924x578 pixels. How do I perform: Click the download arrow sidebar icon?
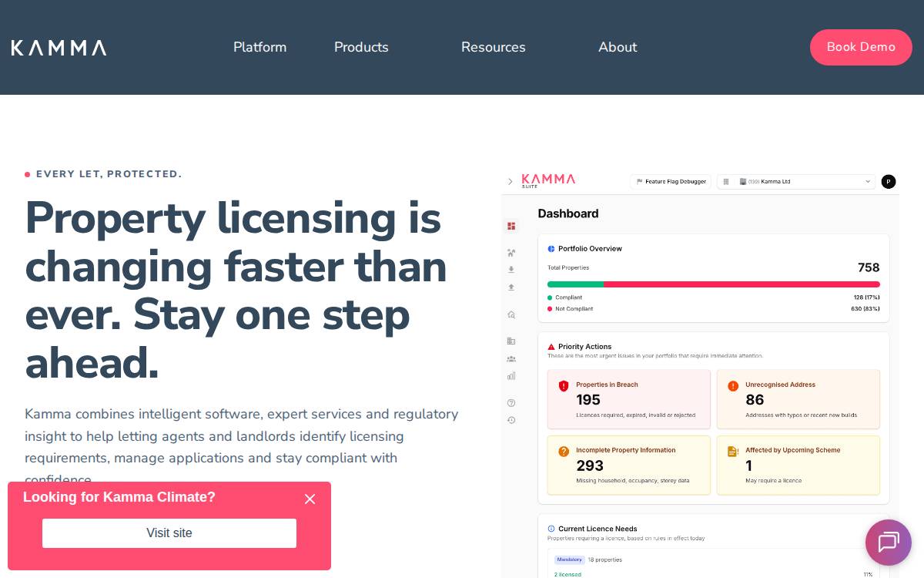pyautogui.click(x=511, y=270)
